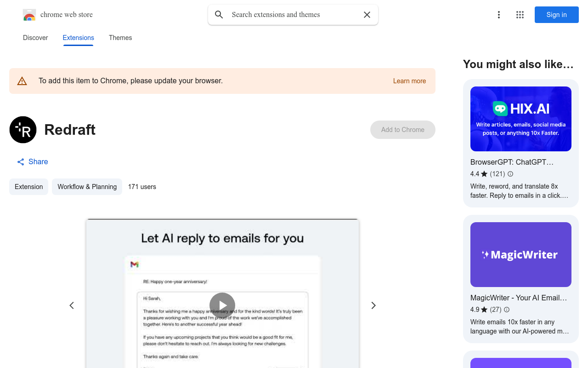Click the share icon next to Share

21,162
